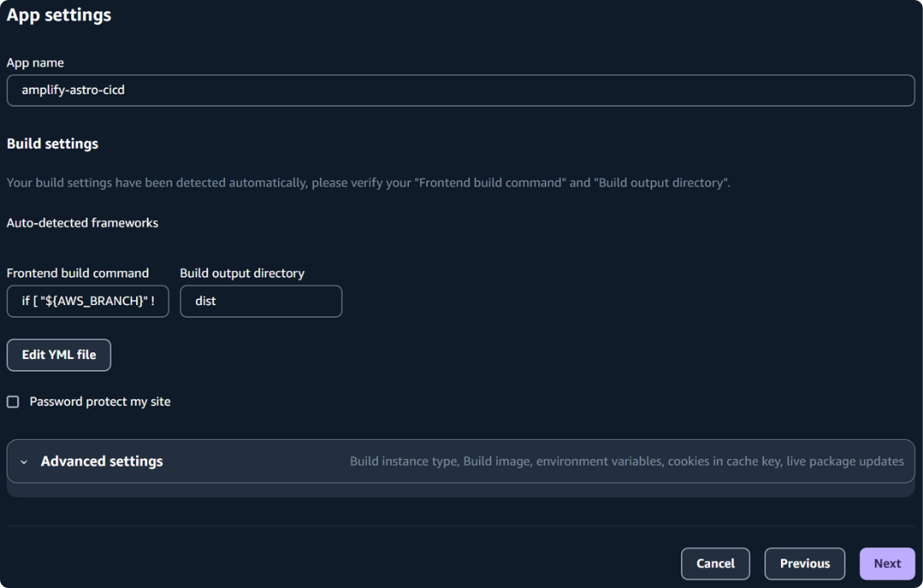Click the App name input field
Viewport: 923px width, 588px height.
coord(461,90)
